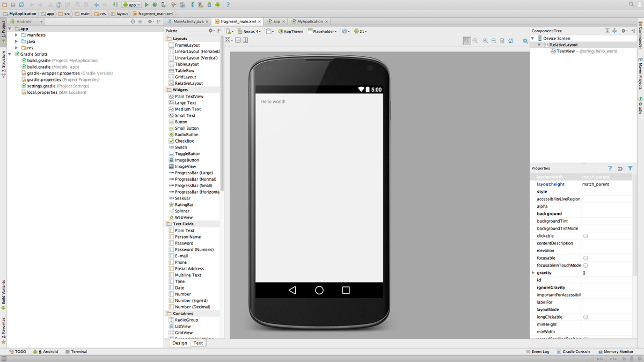Open the Placeholder activity dropdown

click(322, 31)
